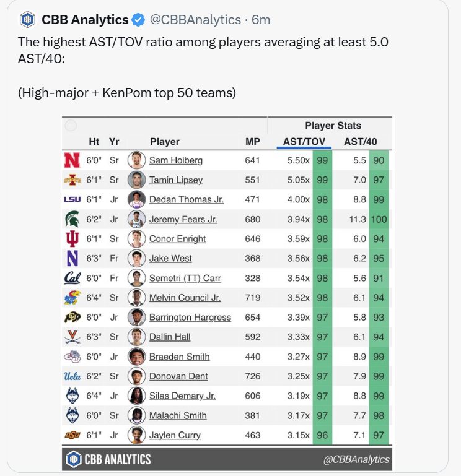Open the @CBBAnalytics handle link
461x476 pixels.
[195, 20]
